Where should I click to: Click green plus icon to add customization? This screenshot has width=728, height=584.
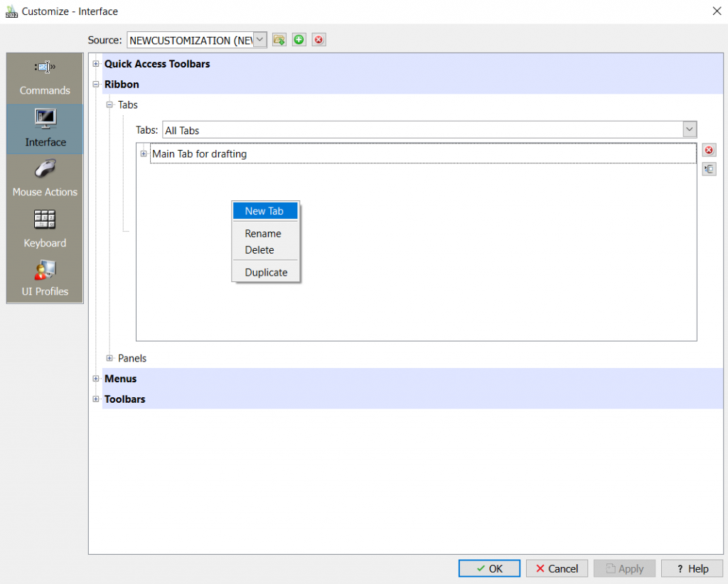coord(299,40)
